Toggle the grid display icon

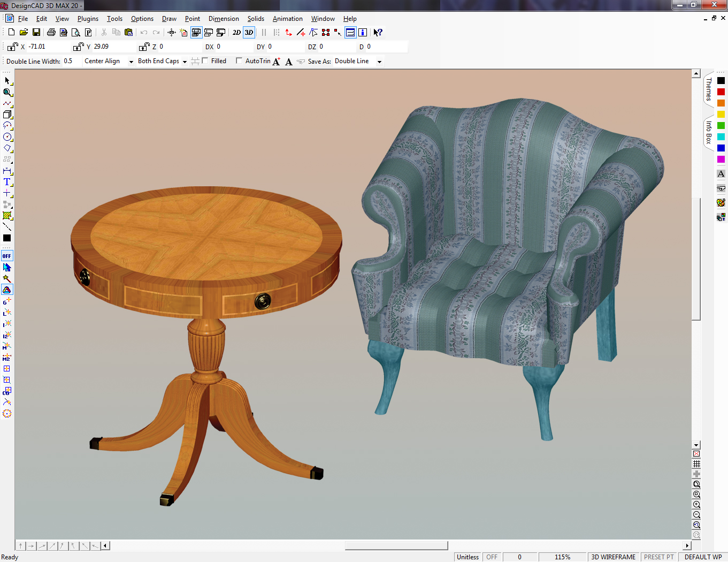click(x=696, y=464)
